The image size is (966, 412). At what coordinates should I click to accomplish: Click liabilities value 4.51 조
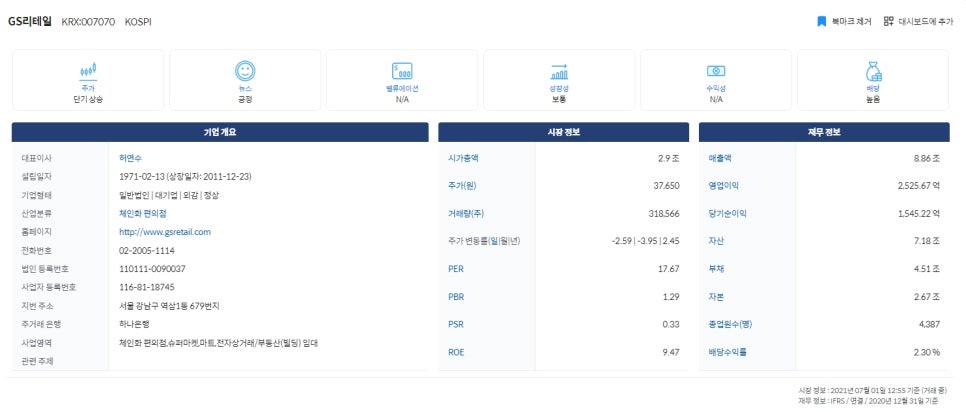click(928, 269)
